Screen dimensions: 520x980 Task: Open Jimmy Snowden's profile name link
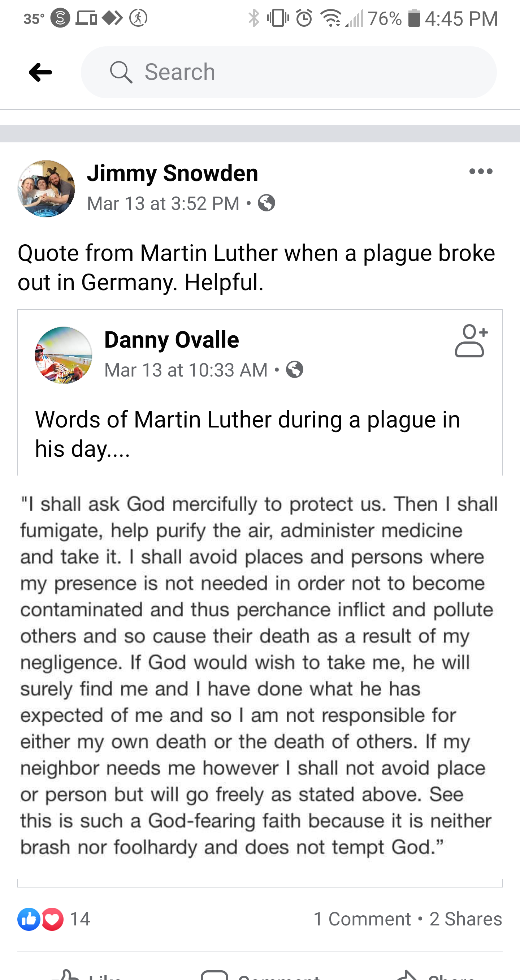point(173,173)
